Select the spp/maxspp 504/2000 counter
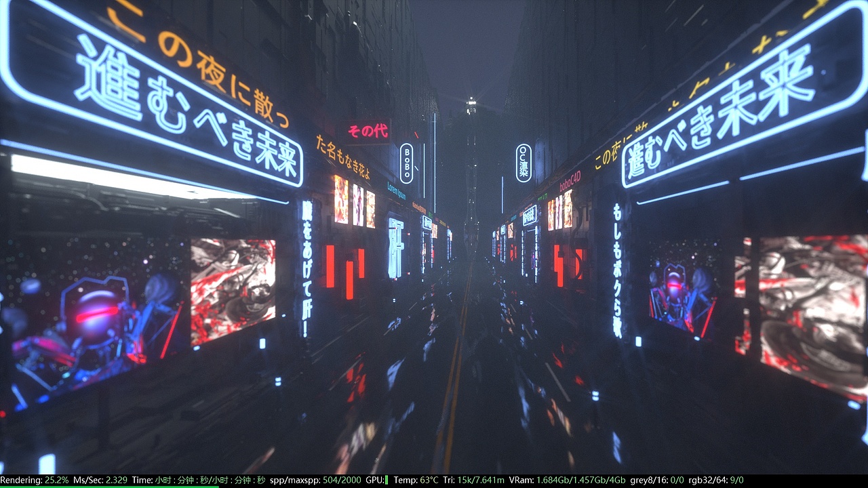The image size is (868, 488). [315, 479]
